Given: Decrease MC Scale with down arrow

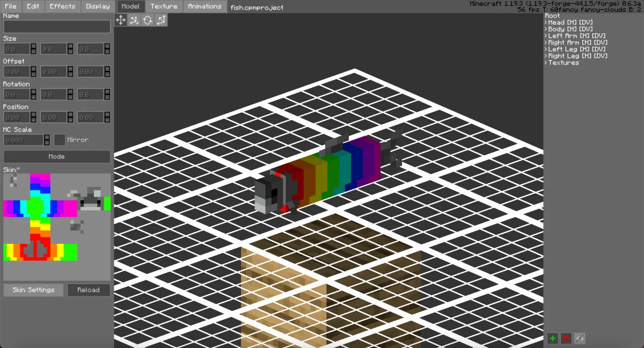Looking at the screenshot, I should click(x=47, y=142).
